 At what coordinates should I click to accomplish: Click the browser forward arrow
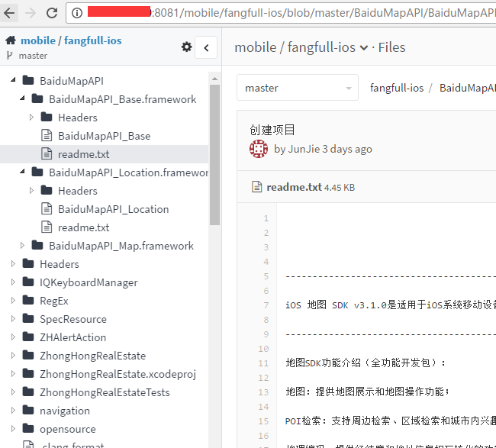coord(31,13)
